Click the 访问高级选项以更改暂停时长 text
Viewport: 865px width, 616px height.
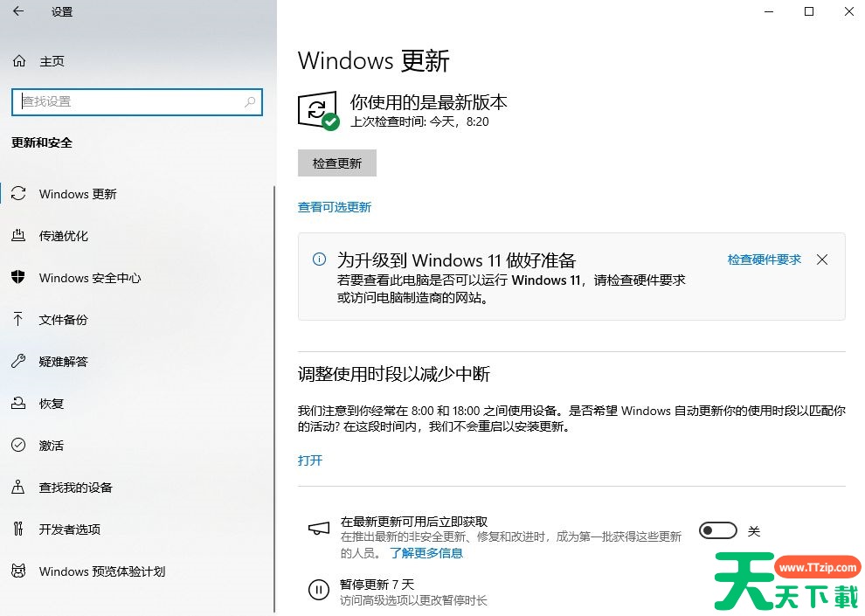[414, 600]
